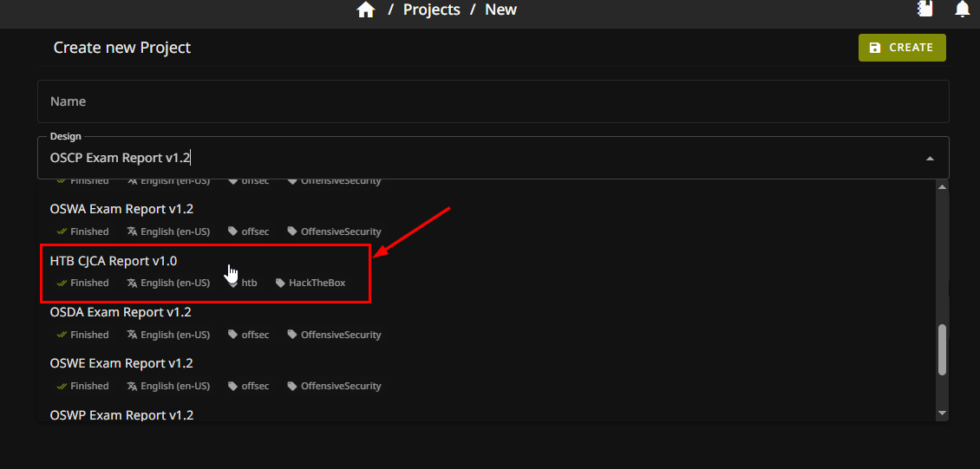The height and width of the screenshot is (469, 980).
Task: Click the language icon in HTB CJCA row
Action: point(131,283)
